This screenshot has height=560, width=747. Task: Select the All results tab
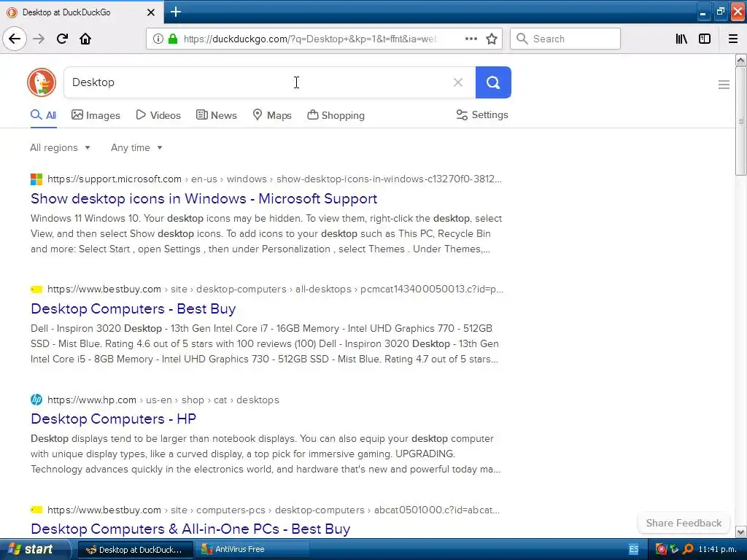click(43, 115)
